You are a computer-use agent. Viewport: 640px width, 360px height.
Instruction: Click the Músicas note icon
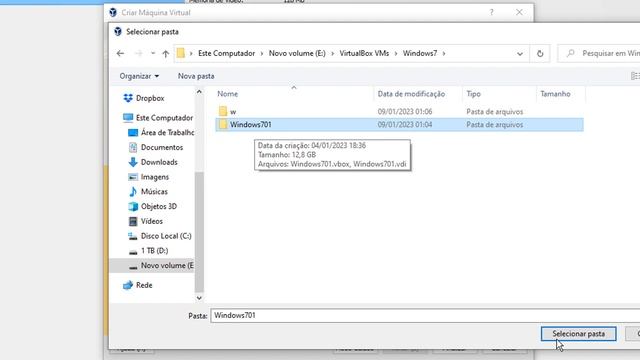point(133,191)
